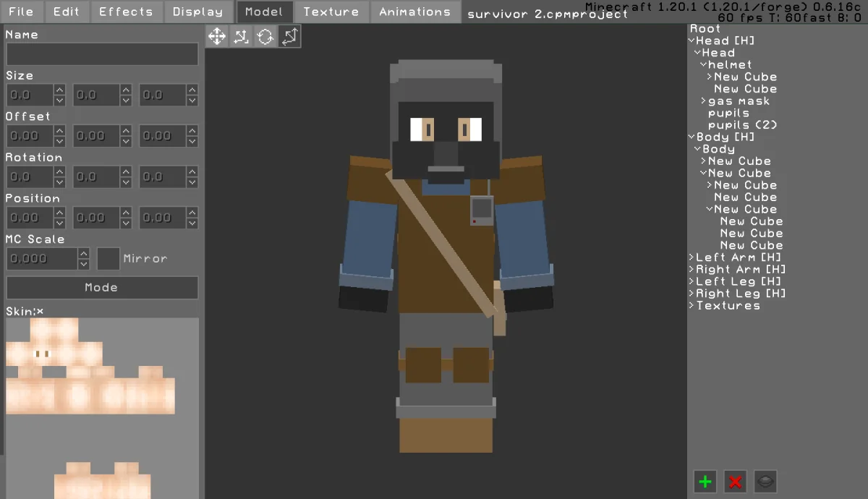Delete the selected element with red X
This screenshot has height=499, width=868.
pyautogui.click(x=736, y=482)
